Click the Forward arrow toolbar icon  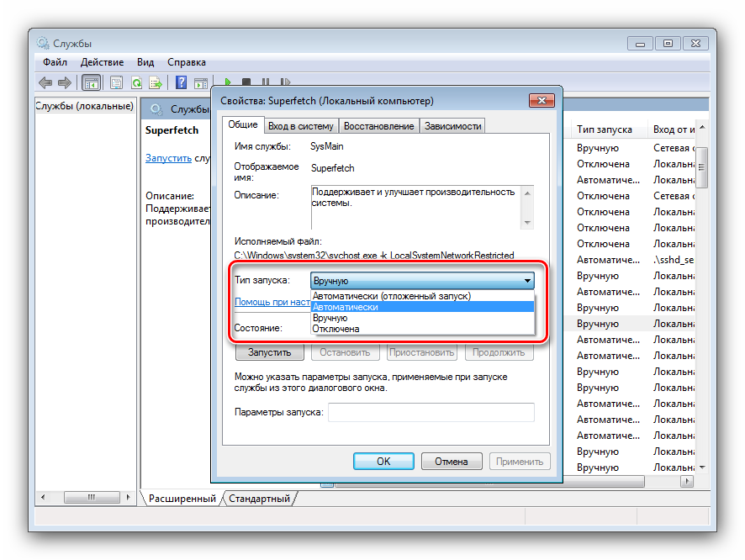(x=65, y=82)
